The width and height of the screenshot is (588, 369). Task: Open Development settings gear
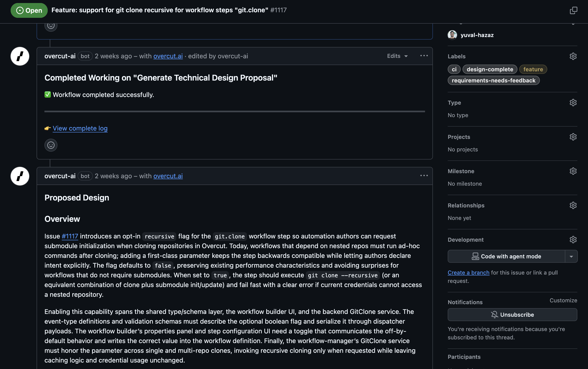click(x=573, y=240)
